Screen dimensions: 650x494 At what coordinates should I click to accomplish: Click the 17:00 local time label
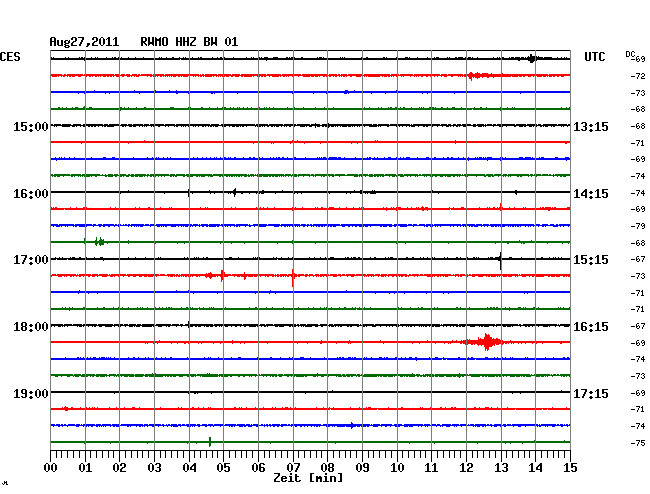pos(31,260)
